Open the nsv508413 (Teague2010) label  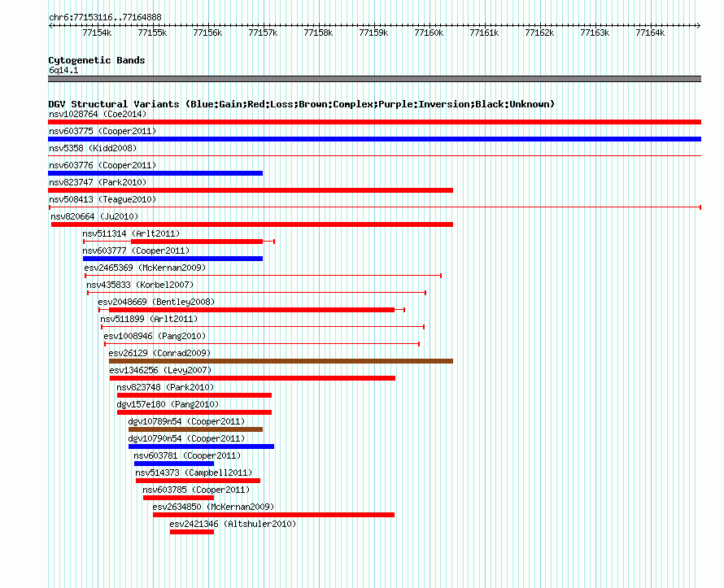pos(102,199)
